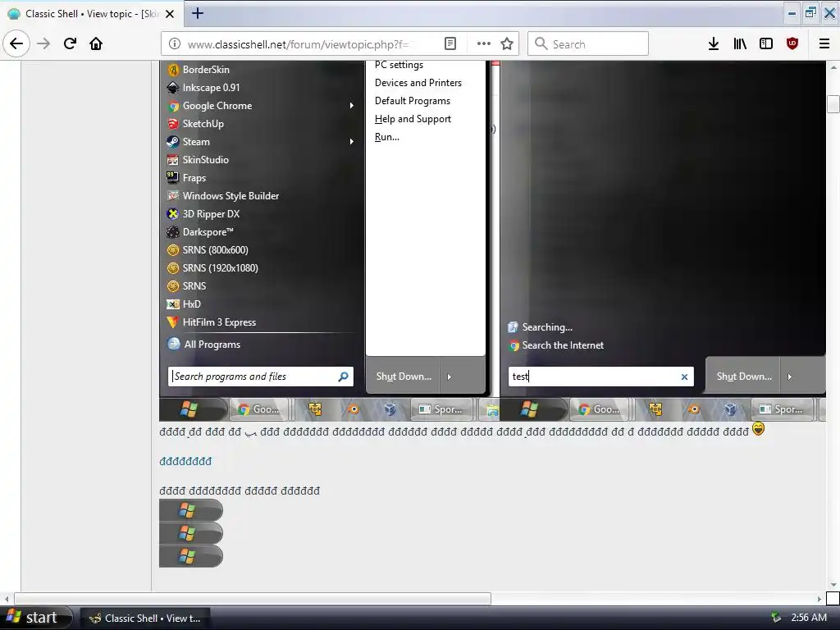Bookmark this page with the star
Image resolution: width=840 pixels, height=630 pixels.
tap(507, 44)
